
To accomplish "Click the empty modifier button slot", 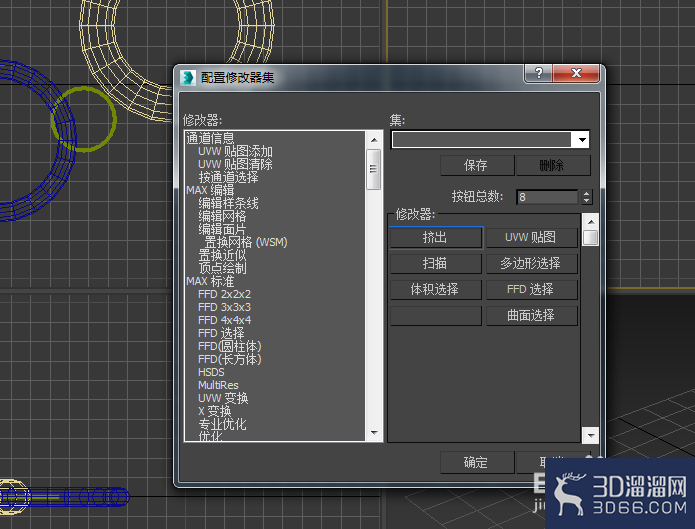I will 436,316.
